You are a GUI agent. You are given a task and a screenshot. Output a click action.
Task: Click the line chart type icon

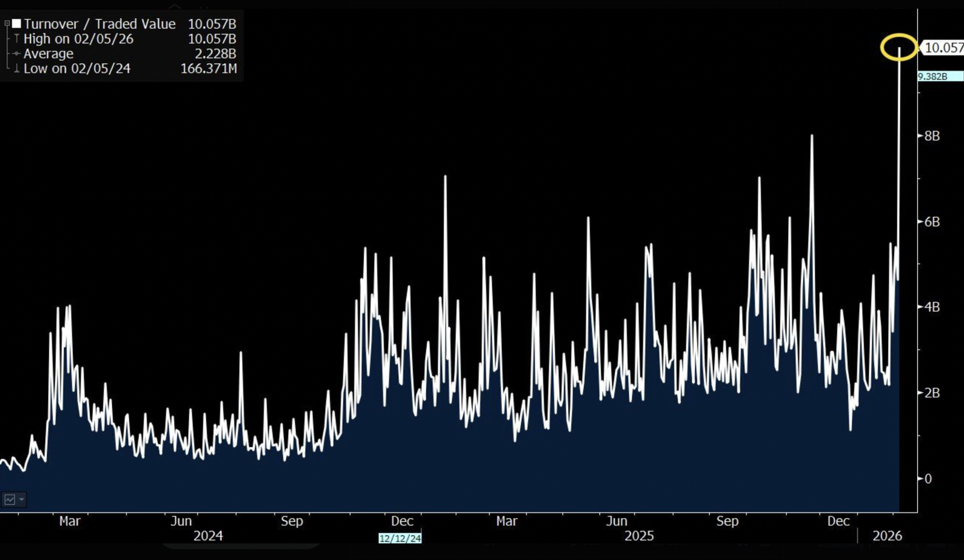pos(10,499)
